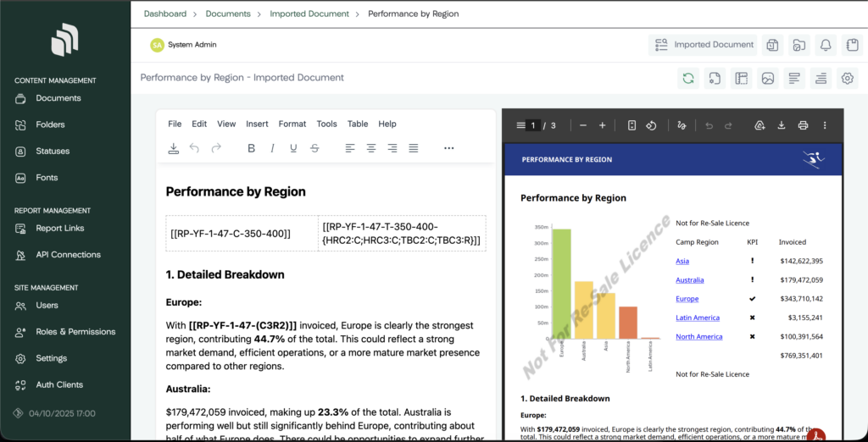Expand the editor toolbar more options
This screenshot has width=868, height=442.
click(x=448, y=148)
